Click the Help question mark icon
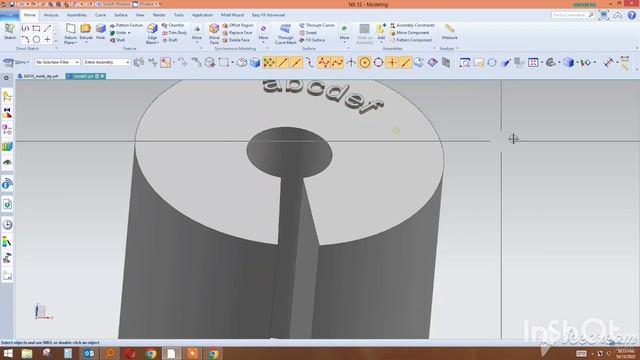Screen dimensions: 640x360 point(632,15)
